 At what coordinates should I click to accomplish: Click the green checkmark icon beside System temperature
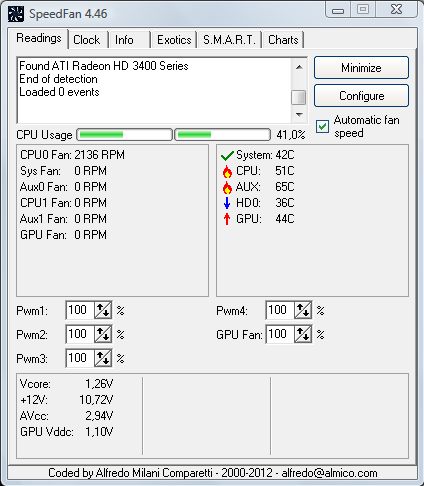coord(227,155)
